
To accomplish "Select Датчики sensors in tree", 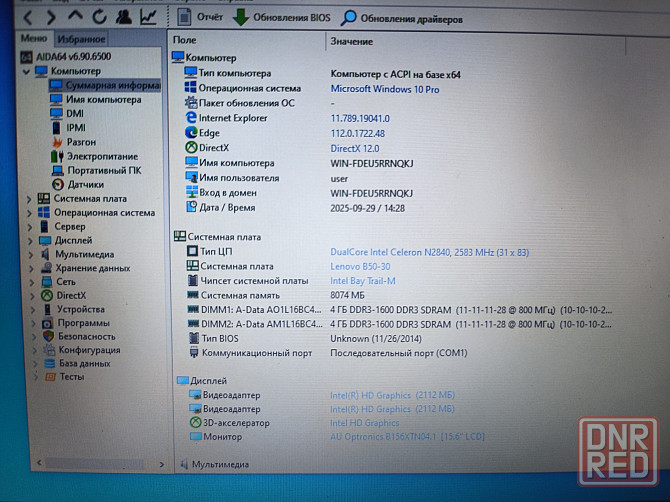I will point(85,184).
